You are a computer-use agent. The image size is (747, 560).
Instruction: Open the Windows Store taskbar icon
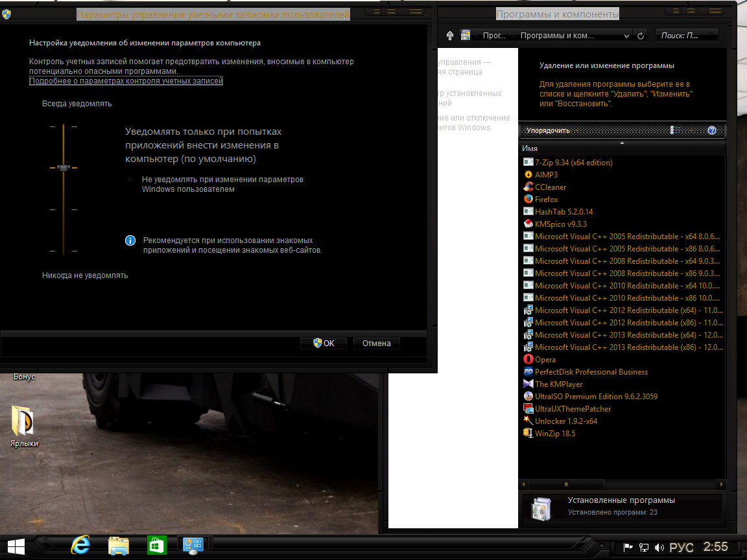pyautogui.click(x=156, y=545)
